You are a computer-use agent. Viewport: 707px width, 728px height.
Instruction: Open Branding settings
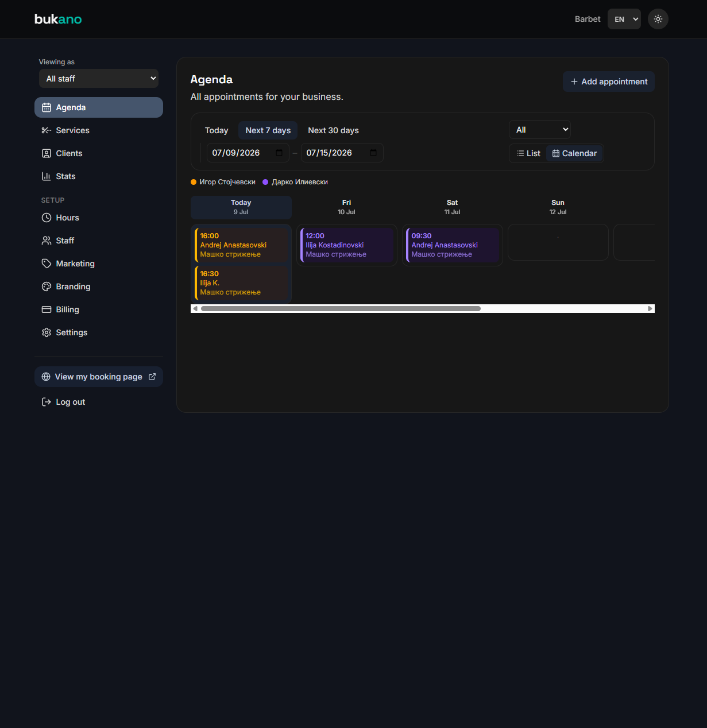pyautogui.click(x=99, y=286)
